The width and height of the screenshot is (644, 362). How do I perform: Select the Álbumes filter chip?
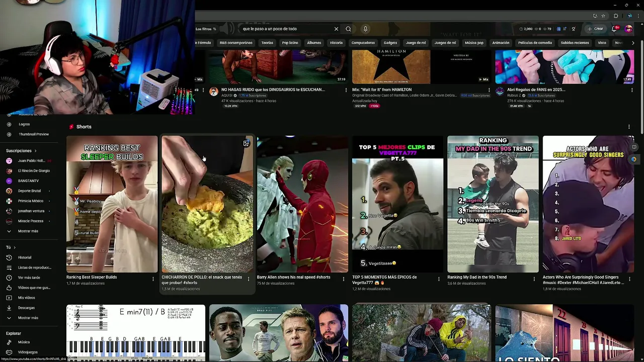pos(314,43)
